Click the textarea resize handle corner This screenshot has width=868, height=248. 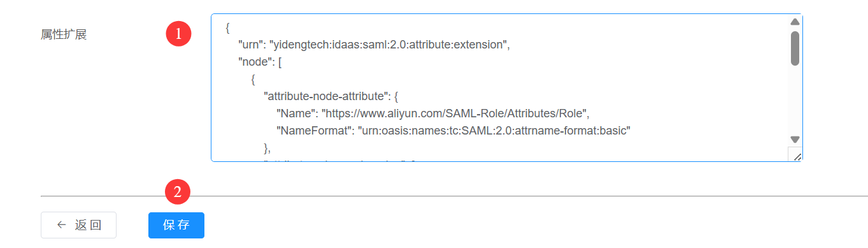tap(795, 154)
